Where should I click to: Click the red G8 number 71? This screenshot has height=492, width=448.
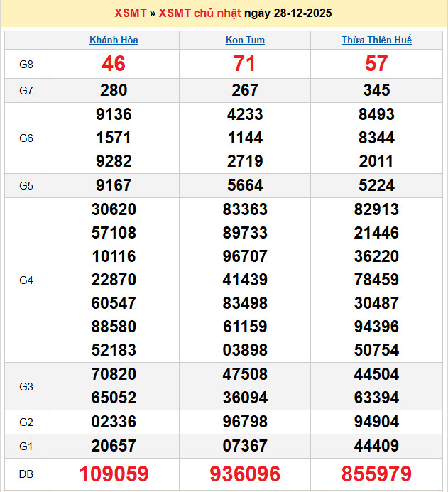pyautogui.click(x=245, y=64)
